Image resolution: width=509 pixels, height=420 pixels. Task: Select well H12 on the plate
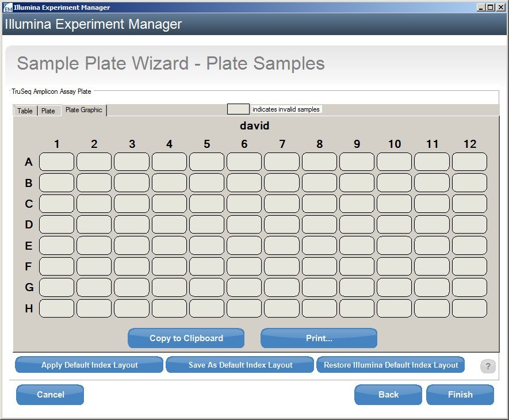click(x=470, y=308)
